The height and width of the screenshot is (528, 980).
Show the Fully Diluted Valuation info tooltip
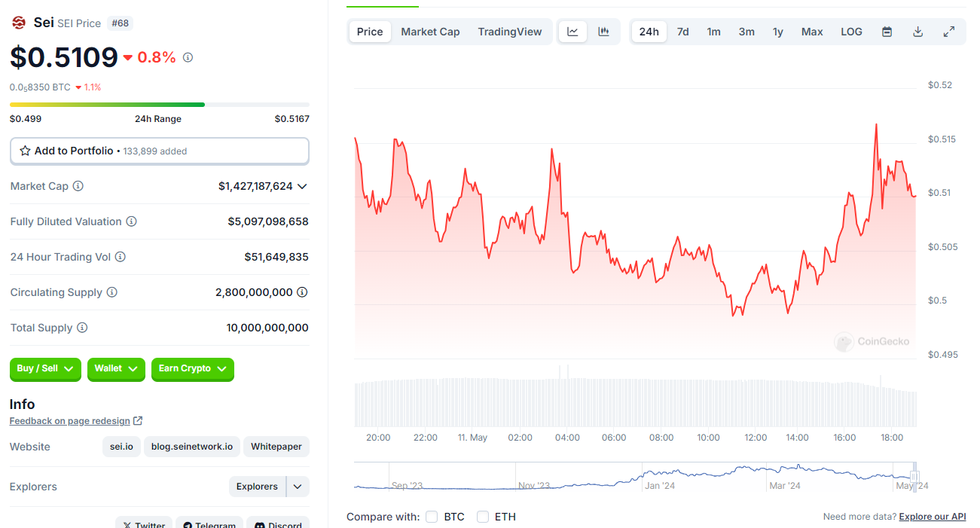click(131, 221)
